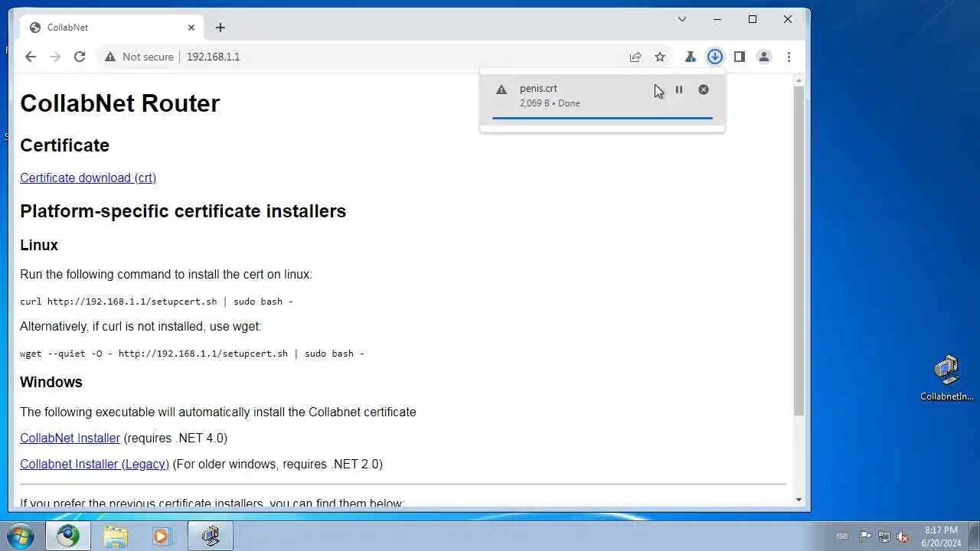The image size is (980, 551).
Task: Click the penis.crt file name
Action: tap(538, 88)
